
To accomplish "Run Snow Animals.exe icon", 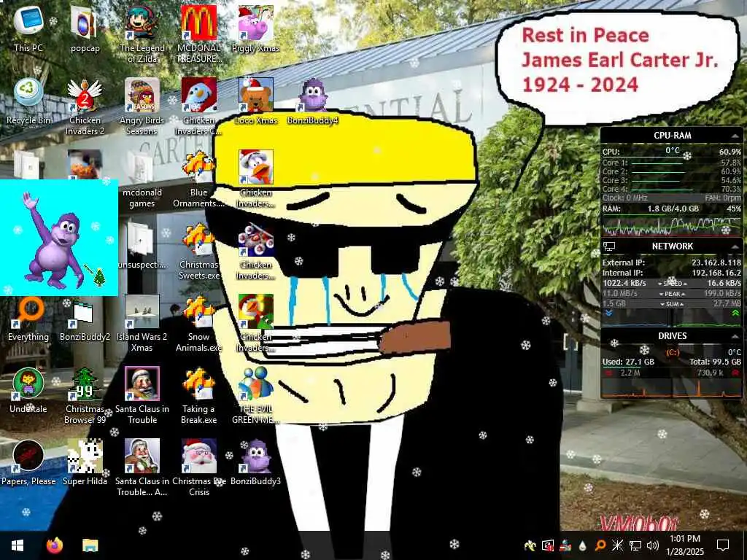I will [199, 324].
